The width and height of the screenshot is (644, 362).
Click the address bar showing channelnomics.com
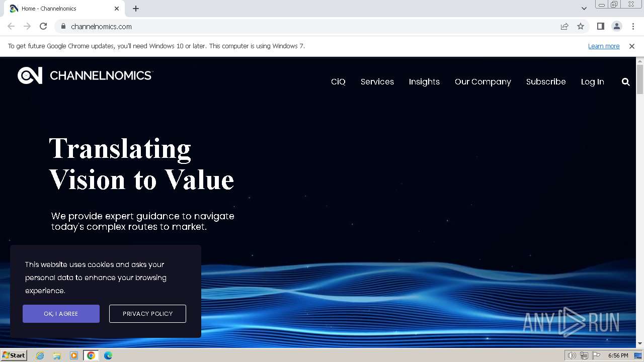point(307,26)
